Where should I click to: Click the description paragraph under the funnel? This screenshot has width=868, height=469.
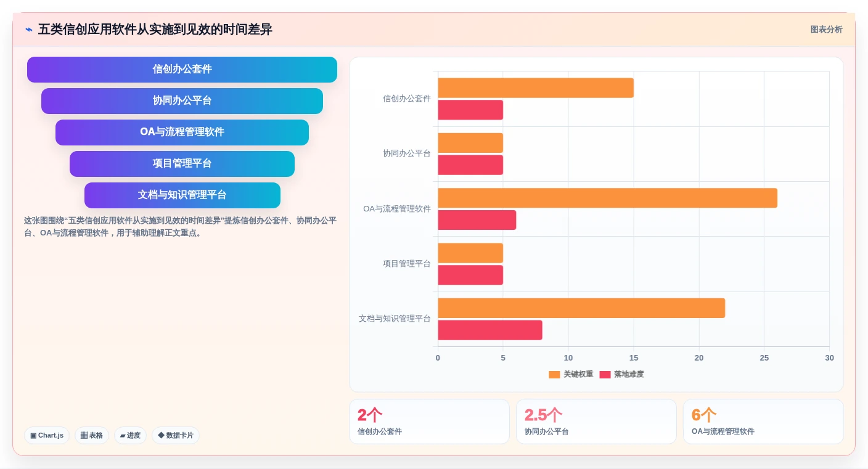180,227
